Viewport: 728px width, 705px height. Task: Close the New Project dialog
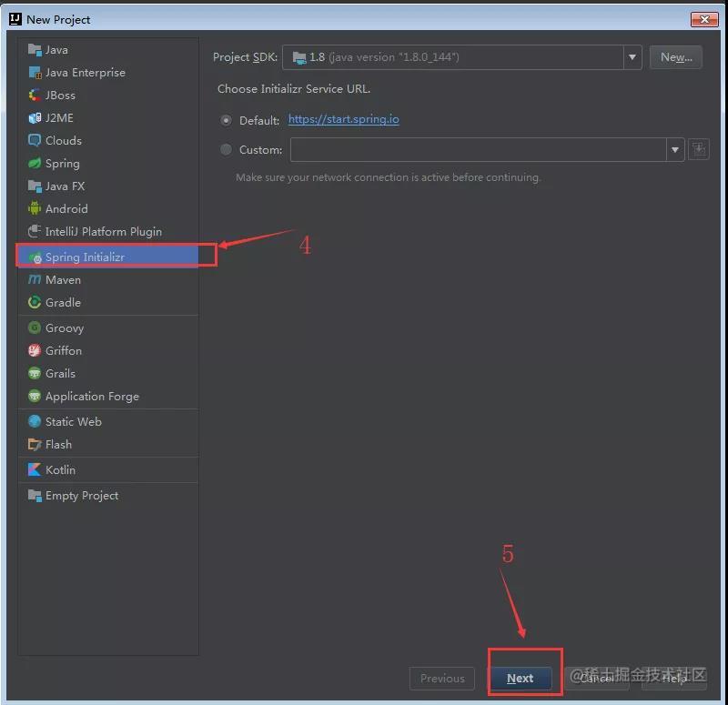click(704, 19)
